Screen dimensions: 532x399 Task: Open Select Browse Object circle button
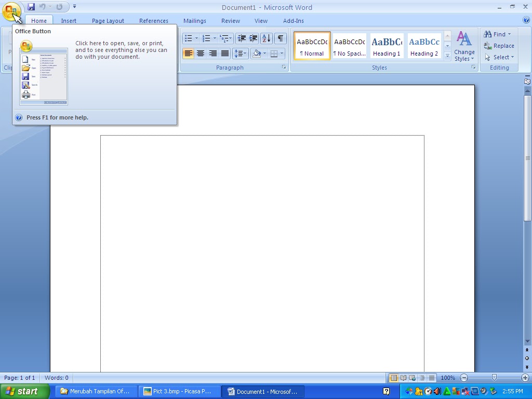527,358
